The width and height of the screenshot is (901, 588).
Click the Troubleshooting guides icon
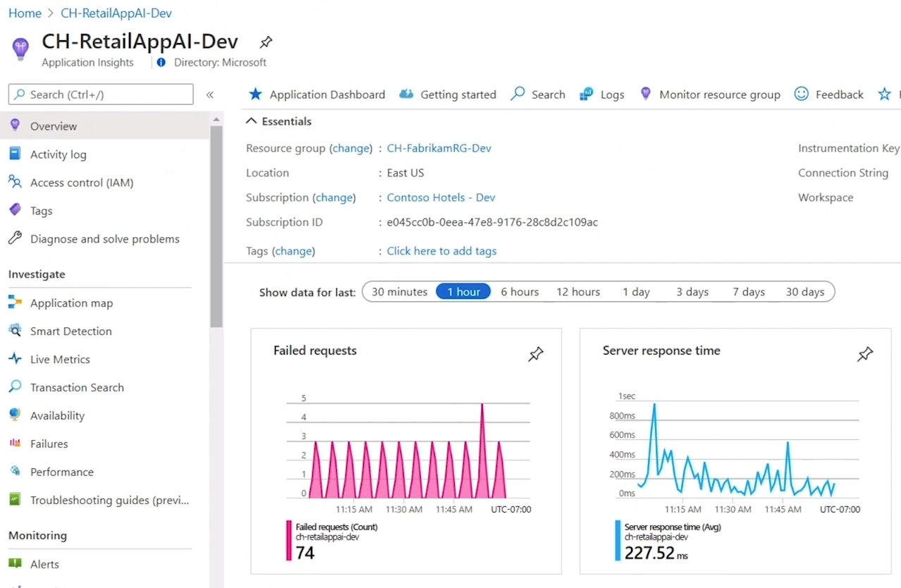tap(15, 500)
